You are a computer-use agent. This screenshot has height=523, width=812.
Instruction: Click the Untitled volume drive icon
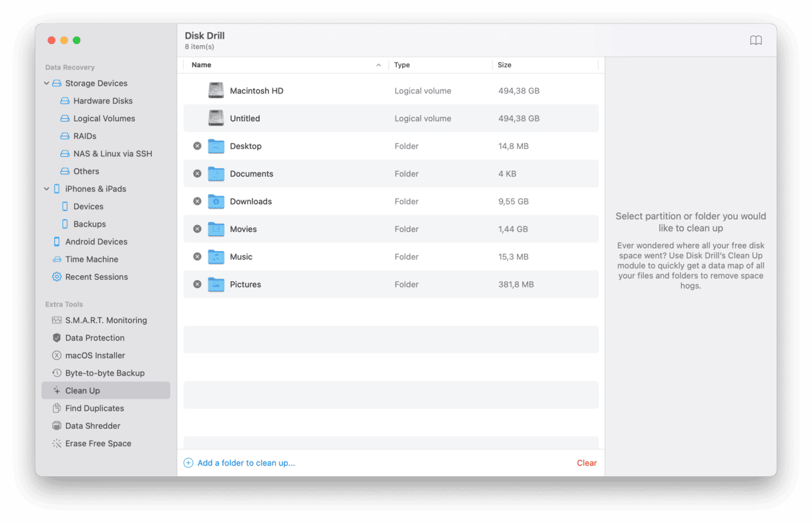point(216,118)
